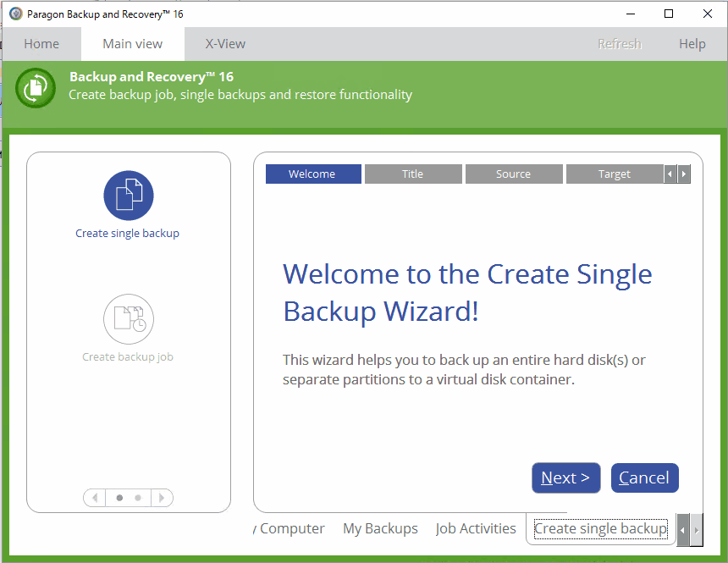
Task: Click the 'Create backup job, single backups' subtitle
Action: pyautogui.click(x=240, y=95)
